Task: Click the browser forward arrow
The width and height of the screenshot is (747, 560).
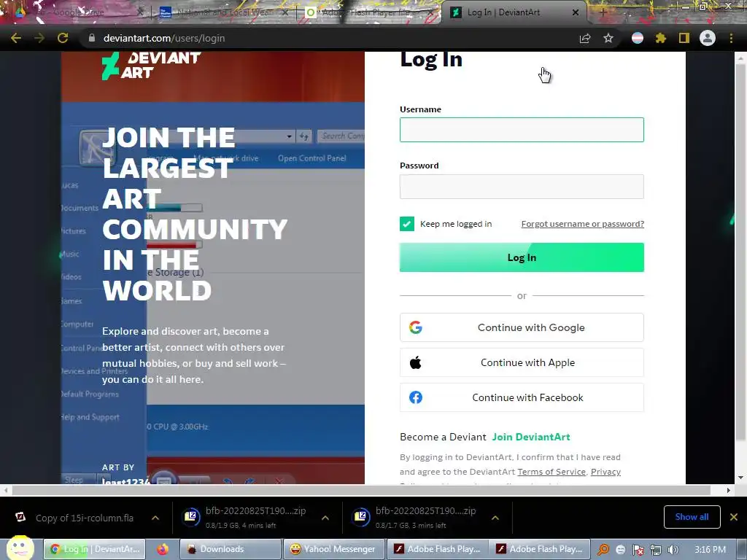Action: [39, 38]
